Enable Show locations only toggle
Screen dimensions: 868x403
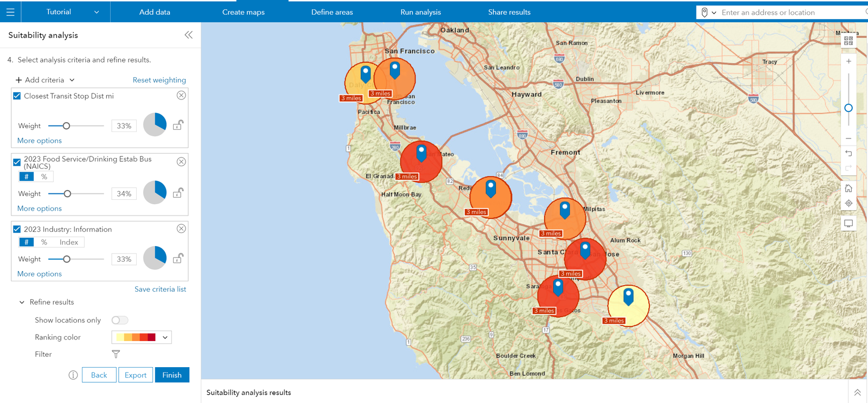pyautogui.click(x=120, y=320)
